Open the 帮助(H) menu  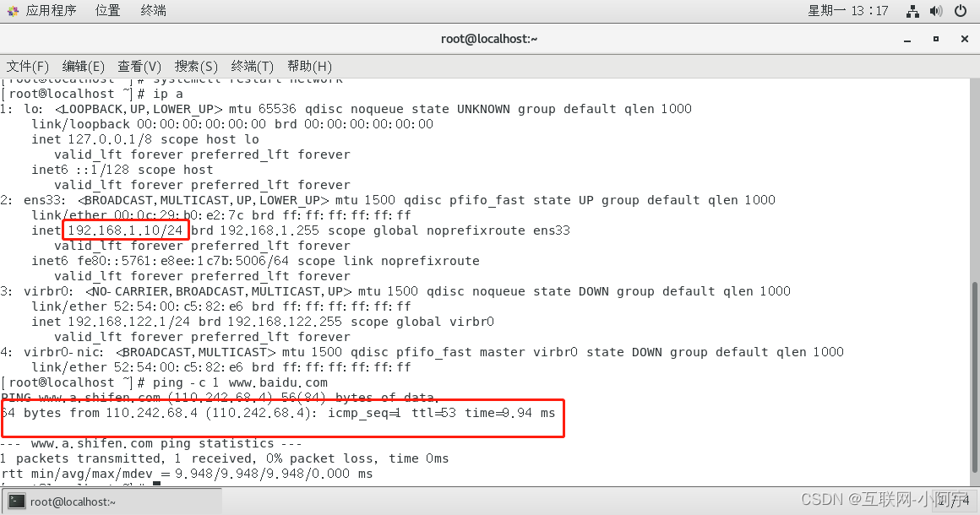click(309, 66)
